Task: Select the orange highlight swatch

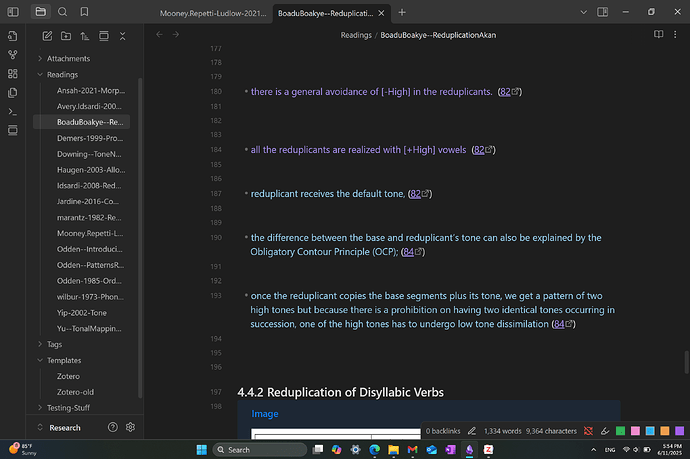Action: point(665,431)
